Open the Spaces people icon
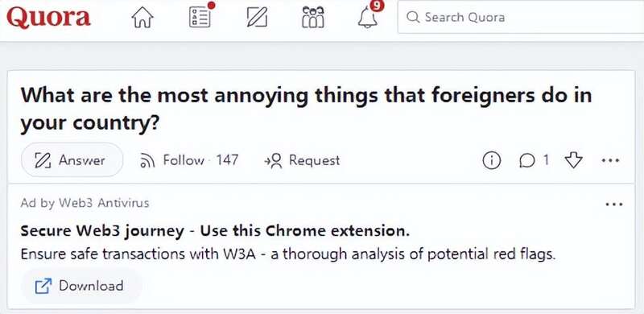Screen dimensions: 644x314 pos(313,17)
